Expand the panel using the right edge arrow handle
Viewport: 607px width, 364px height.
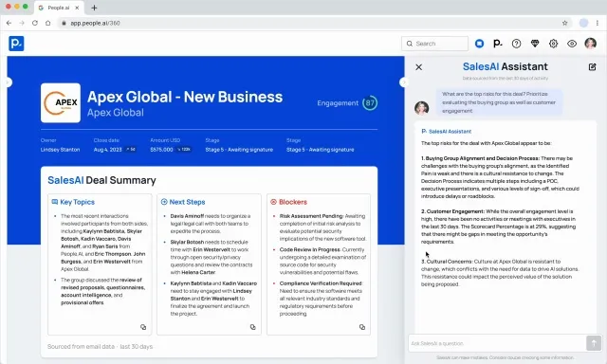pos(404,82)
